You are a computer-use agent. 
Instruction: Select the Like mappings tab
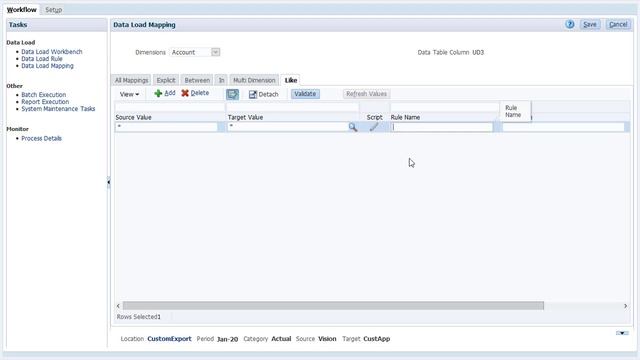point(291,80)
